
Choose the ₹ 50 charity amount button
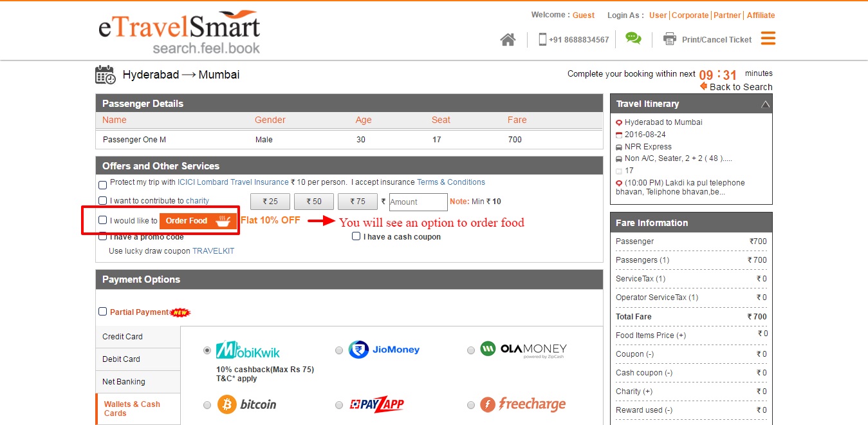[x=313, y=202]
